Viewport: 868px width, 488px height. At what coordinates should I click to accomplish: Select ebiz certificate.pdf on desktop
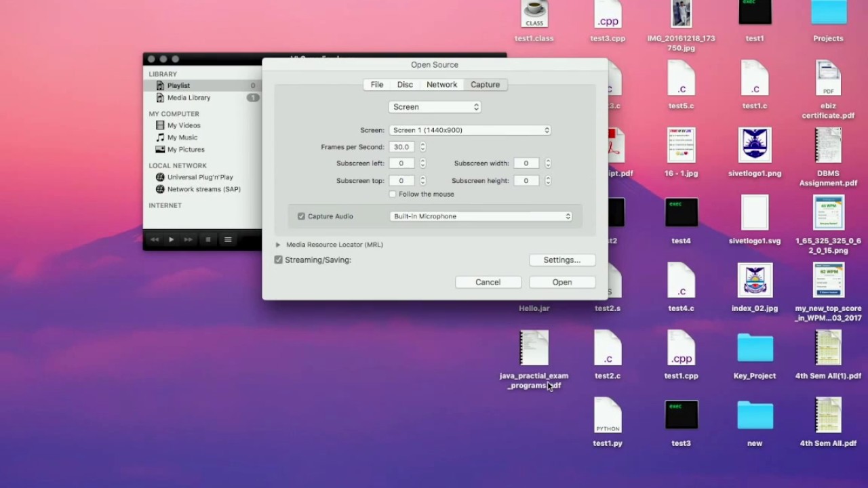point(829,89)
